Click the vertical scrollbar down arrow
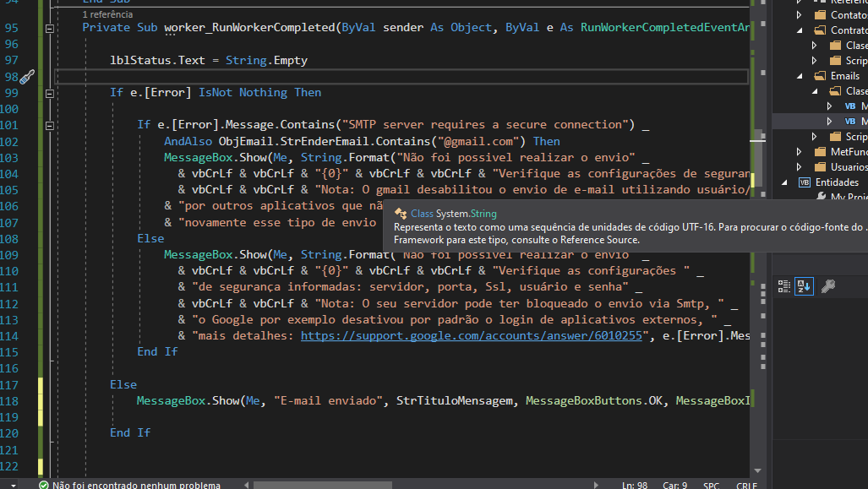 click(x=758, y=470)
